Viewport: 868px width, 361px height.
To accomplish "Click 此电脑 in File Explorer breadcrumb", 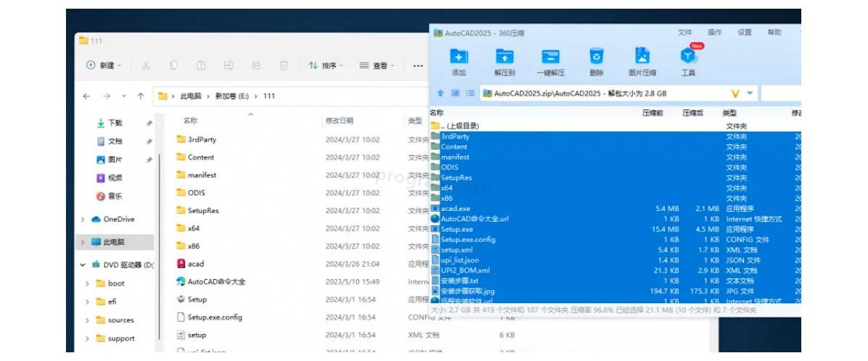I will pyautogui.click(x=191, y=96).
